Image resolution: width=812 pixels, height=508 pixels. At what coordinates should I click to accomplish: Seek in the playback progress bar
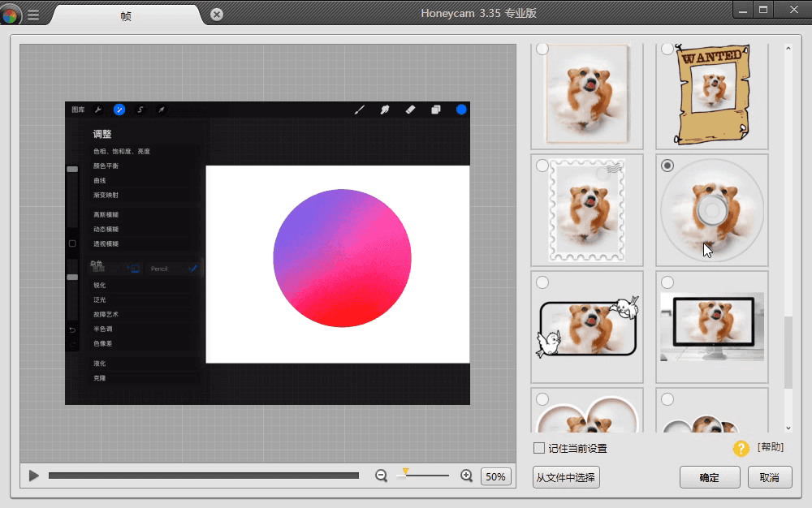click(204, 476)
